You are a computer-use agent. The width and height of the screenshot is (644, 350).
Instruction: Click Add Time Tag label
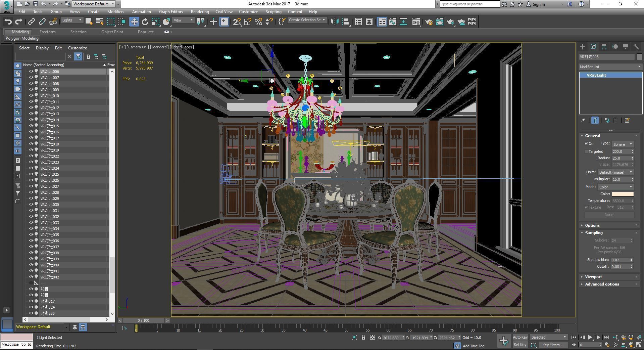coord(473,346)
